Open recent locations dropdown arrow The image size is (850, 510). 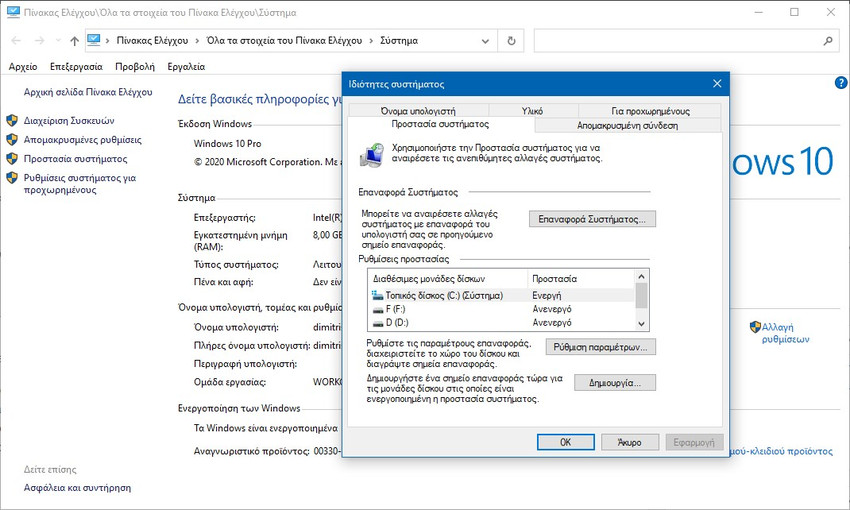pos(58,41)
